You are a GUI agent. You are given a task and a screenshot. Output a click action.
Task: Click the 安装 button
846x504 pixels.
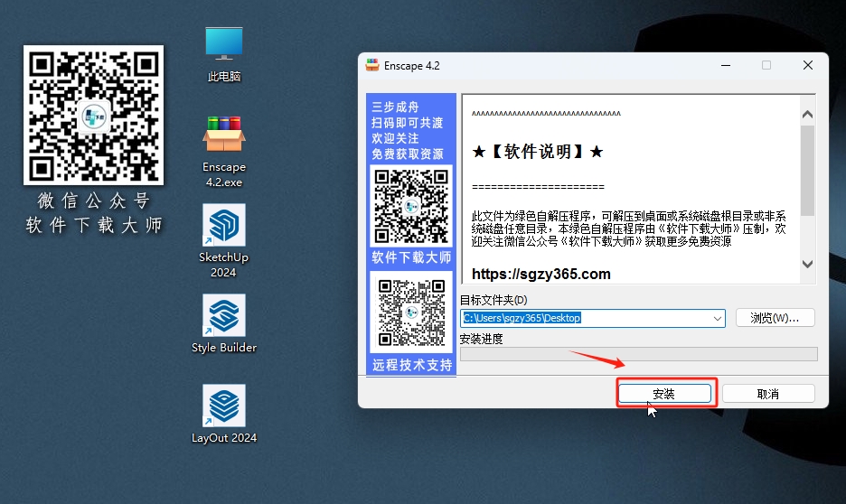pos(664,394)
